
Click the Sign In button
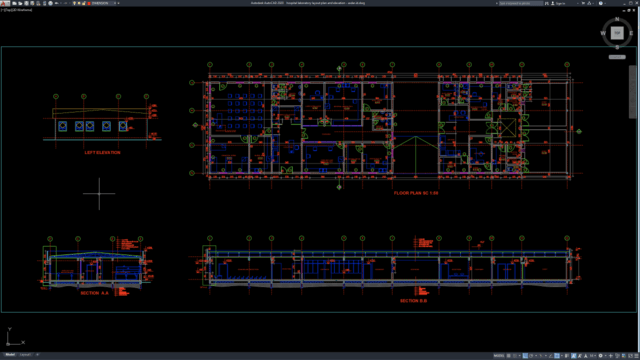point(558,3)
